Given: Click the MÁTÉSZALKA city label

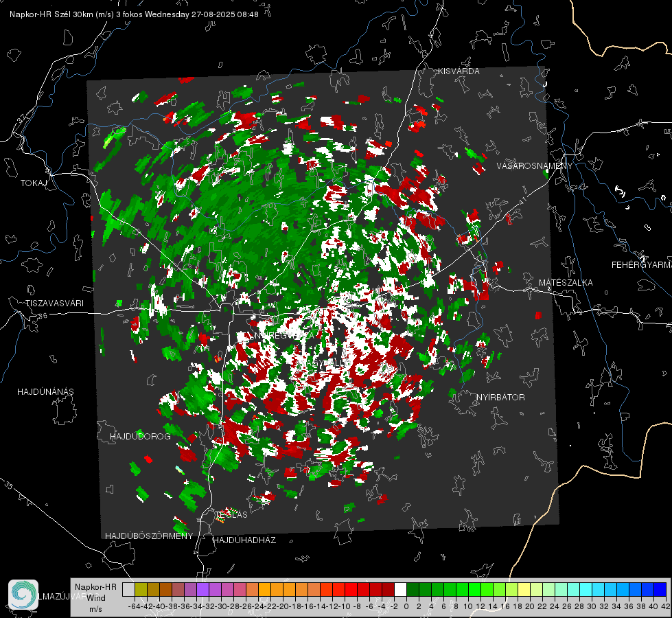Looking at the screenshot, I should (566, 283).
